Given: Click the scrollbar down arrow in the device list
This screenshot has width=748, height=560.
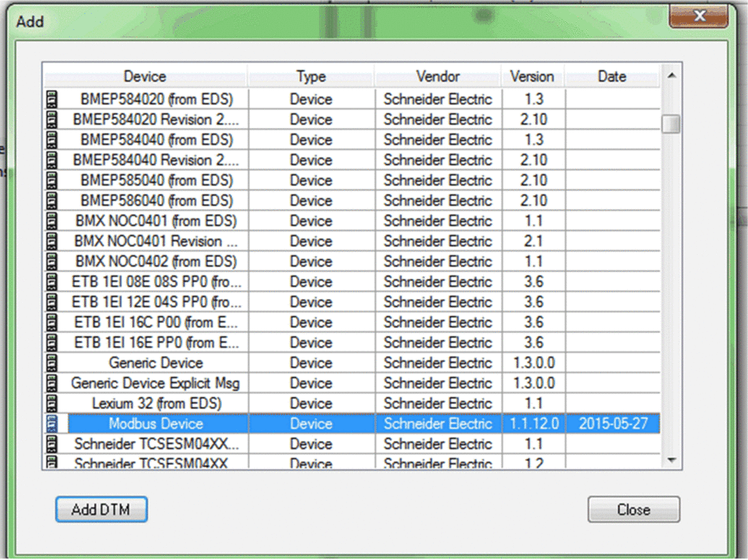Looking at the screenshot, I should [672, 460].
